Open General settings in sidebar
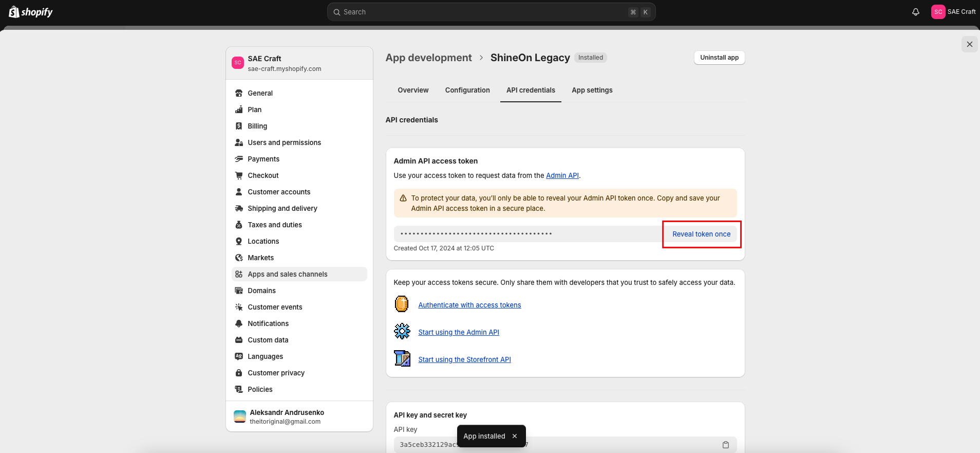The image size is (980, 453). [x=299, y=93]
